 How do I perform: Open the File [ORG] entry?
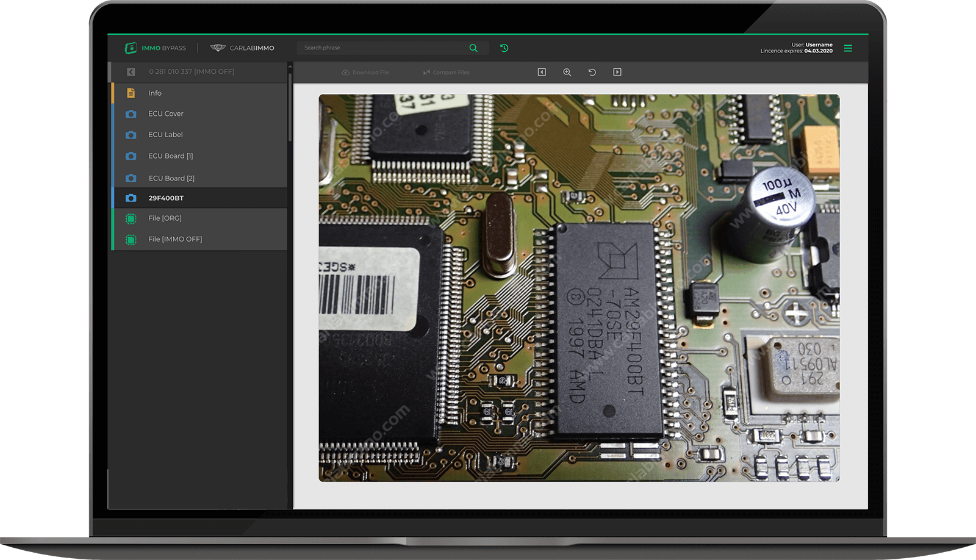tap(199, 218)
